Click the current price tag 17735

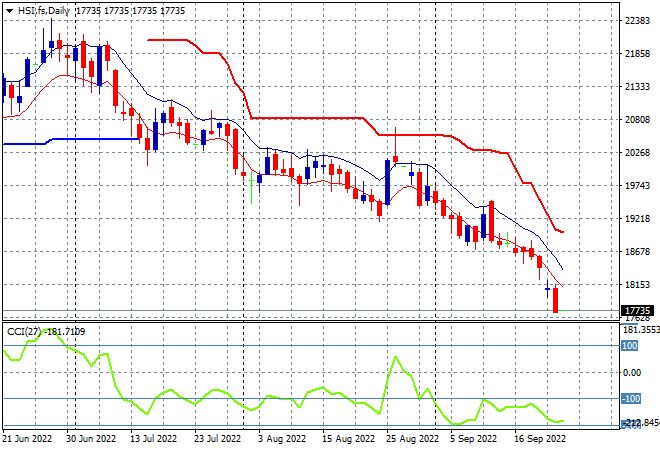(x=638, y=311)
